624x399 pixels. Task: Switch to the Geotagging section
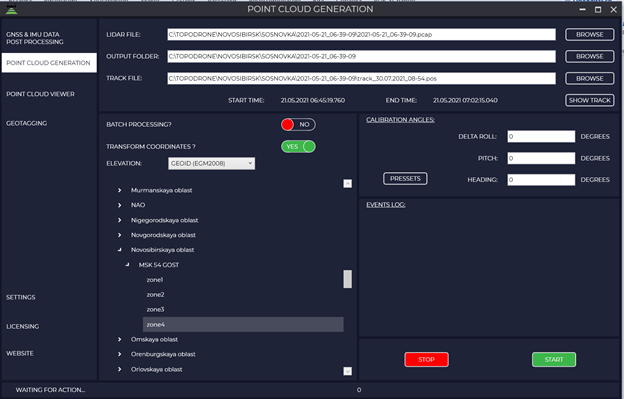click(26, 123)
